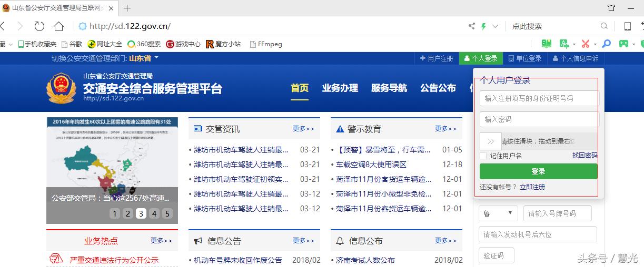The width and height of the screenshot is (644, 267).
Task: Show carousel slide 1
Action: click(115, 213)
